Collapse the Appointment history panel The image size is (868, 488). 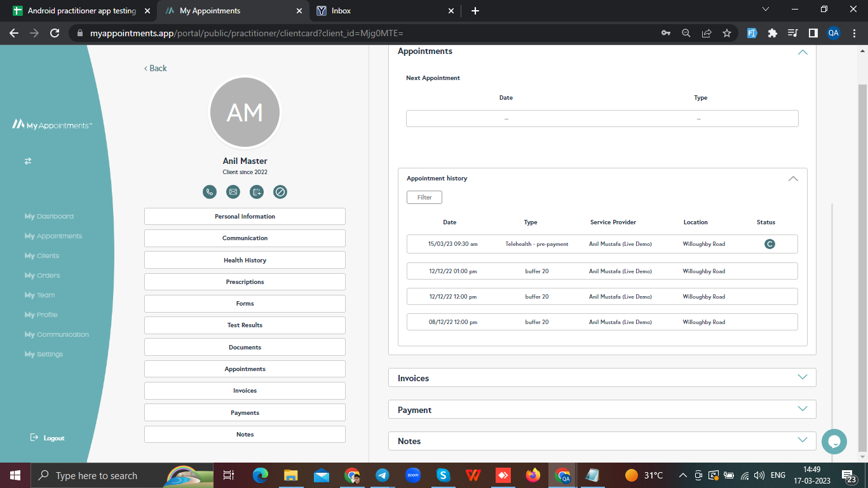coord(792,179)
